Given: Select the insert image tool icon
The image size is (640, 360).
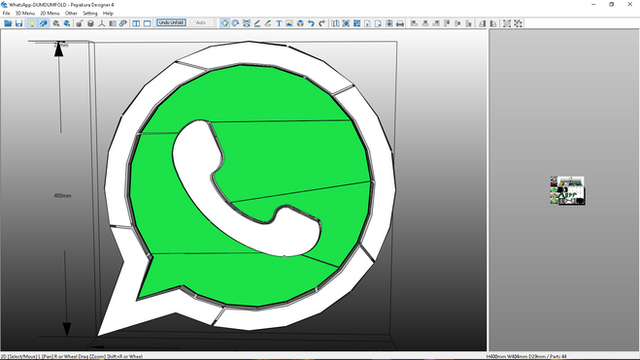Looking at the screenshot, I should pyautogui.click(x=289, y=23).
